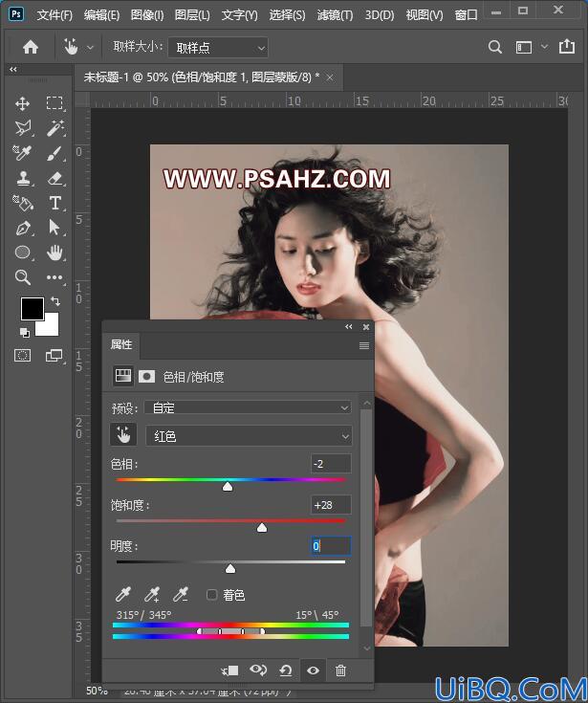This screenshot has height=703, width=588.
Task: Select the Magic Wand tool
Action: (54, 128)
